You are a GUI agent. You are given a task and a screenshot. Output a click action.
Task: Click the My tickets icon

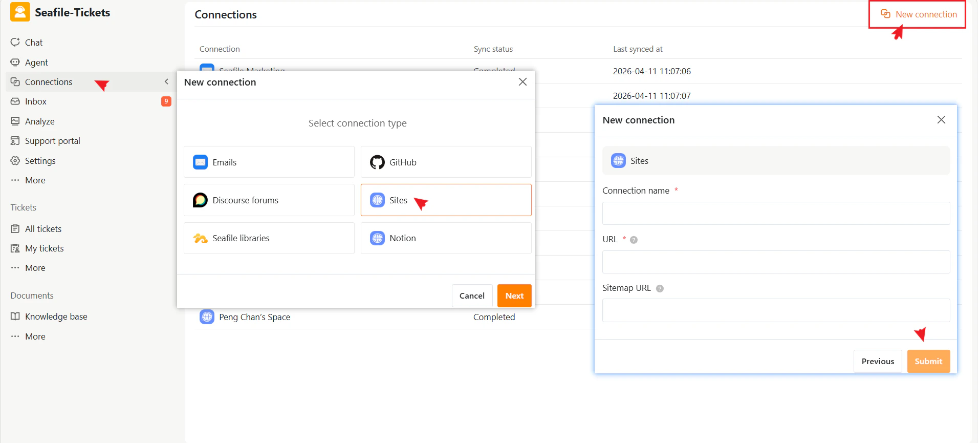pyautogui.click(x=15, y=248)
